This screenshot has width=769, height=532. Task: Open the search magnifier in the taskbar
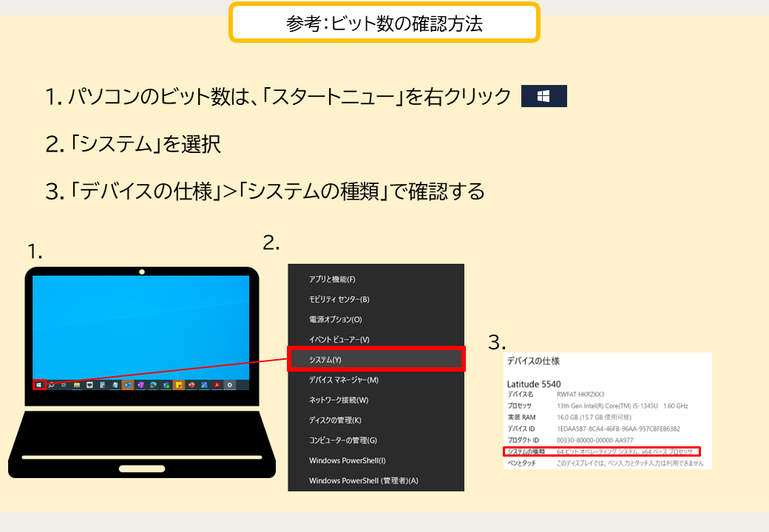coord(51,385)
